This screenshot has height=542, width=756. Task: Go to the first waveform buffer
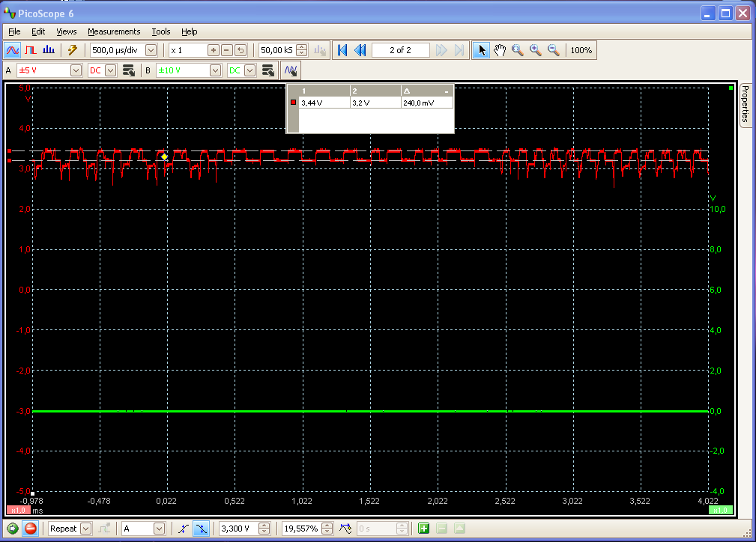point(342,50)
